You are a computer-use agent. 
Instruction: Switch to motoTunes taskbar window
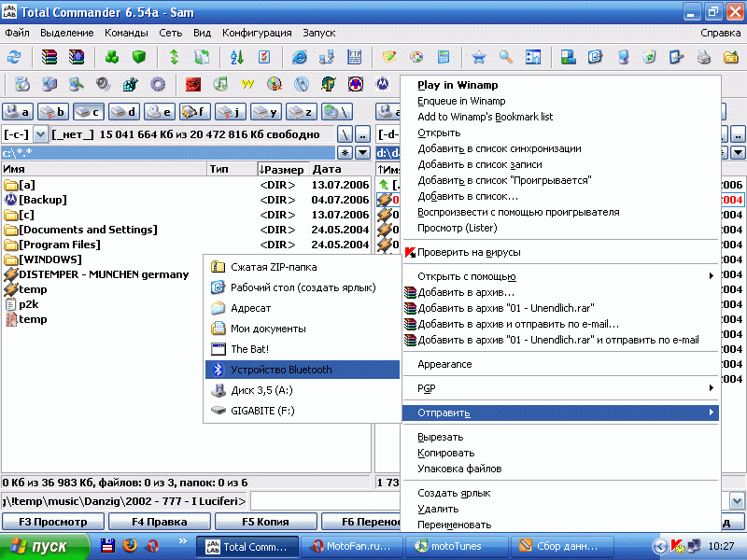tap(455, 546)
